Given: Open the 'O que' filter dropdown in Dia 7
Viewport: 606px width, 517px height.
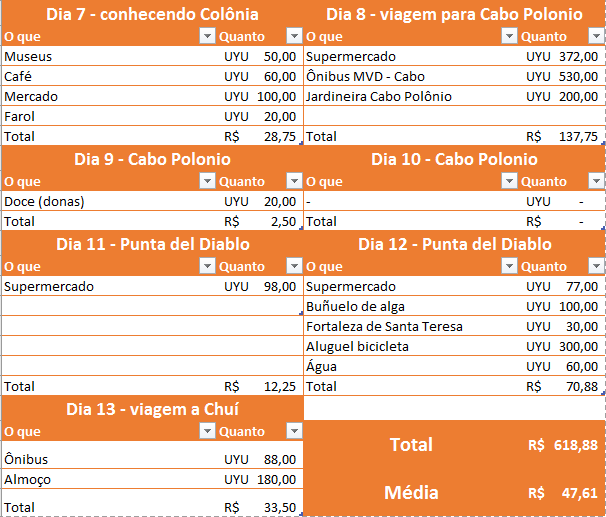Looking at the screenshot, I should 207,36.
